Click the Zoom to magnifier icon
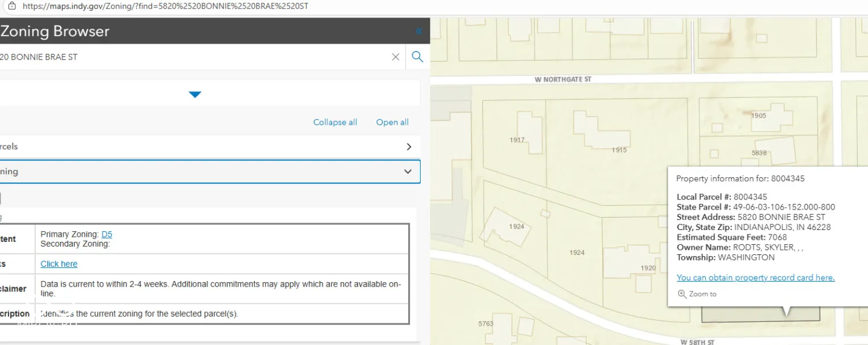The width and height of the screenshot is (868, 345). click(682, 294)
